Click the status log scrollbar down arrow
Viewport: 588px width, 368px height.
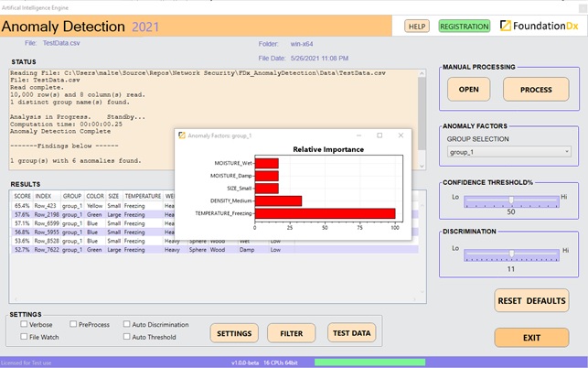422,166
